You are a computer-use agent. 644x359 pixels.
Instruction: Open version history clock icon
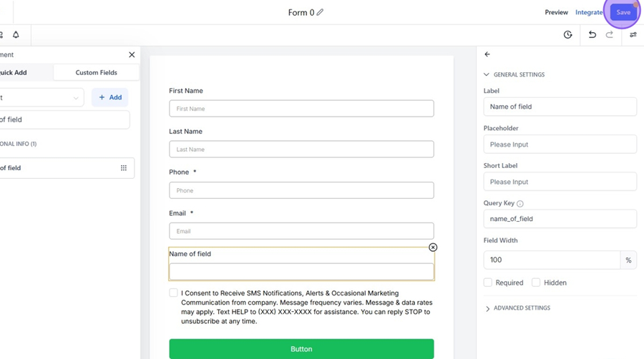(x=567, y=35)
